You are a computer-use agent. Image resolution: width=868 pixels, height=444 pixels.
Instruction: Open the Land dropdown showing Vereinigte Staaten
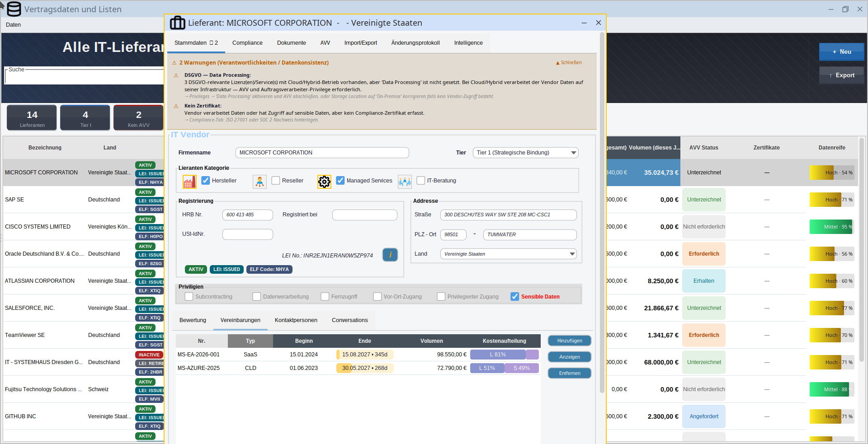pyautogui.click(x=509, y=254)
